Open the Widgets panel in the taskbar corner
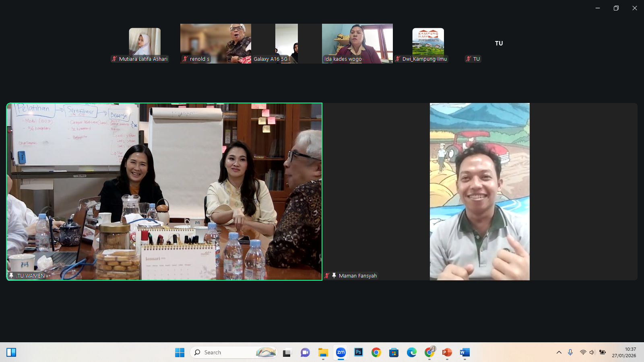Viewport: 644px width, 362px height. coord(11,352)
